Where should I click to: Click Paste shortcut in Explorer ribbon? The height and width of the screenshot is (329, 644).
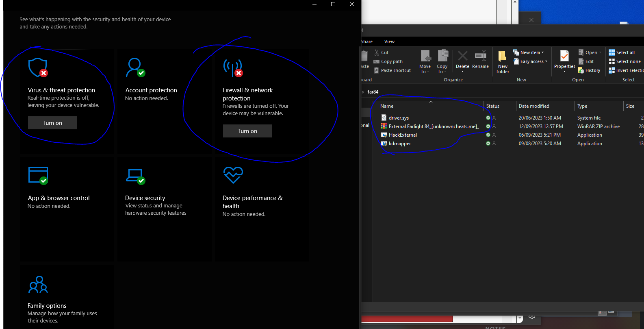click(392, 70)
